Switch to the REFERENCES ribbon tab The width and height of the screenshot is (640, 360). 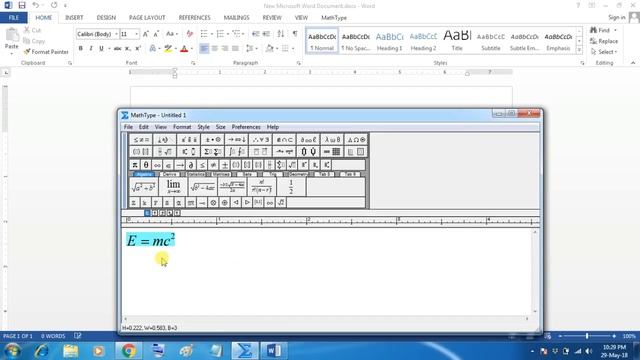click(x=194, y=18)
